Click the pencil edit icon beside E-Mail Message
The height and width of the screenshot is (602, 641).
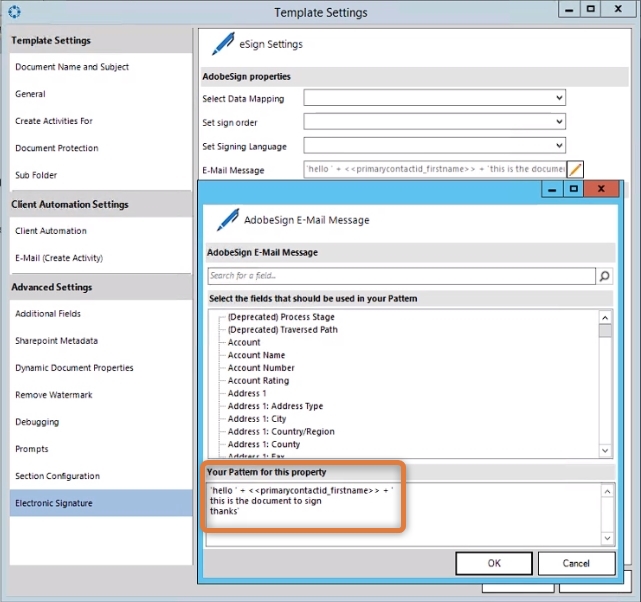point(575,170)
